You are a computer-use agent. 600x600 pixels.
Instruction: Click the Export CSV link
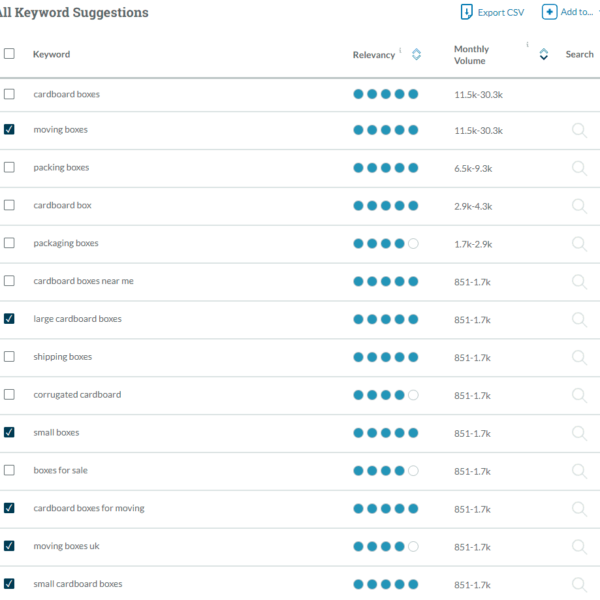pos(500,13)
